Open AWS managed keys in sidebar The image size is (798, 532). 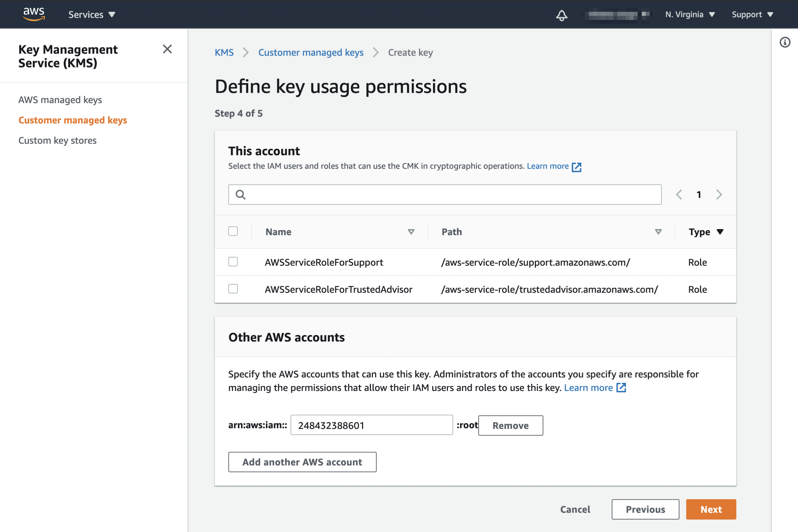click(60, 100)
